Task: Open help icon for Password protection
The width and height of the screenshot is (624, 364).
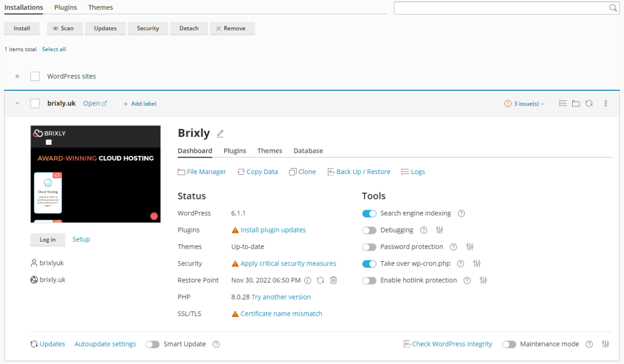Action: click(x=453, y=247)
